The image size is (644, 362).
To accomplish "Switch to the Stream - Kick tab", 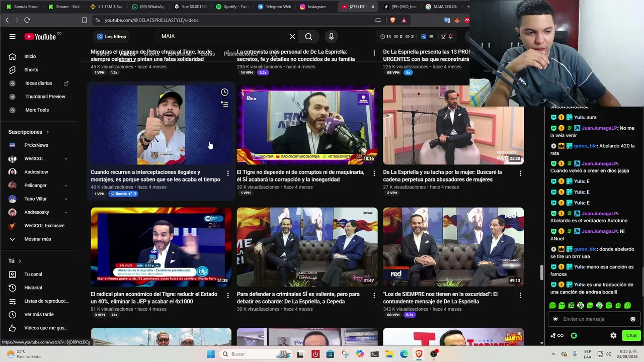I will pyautogui.click(x=64, y=7).
